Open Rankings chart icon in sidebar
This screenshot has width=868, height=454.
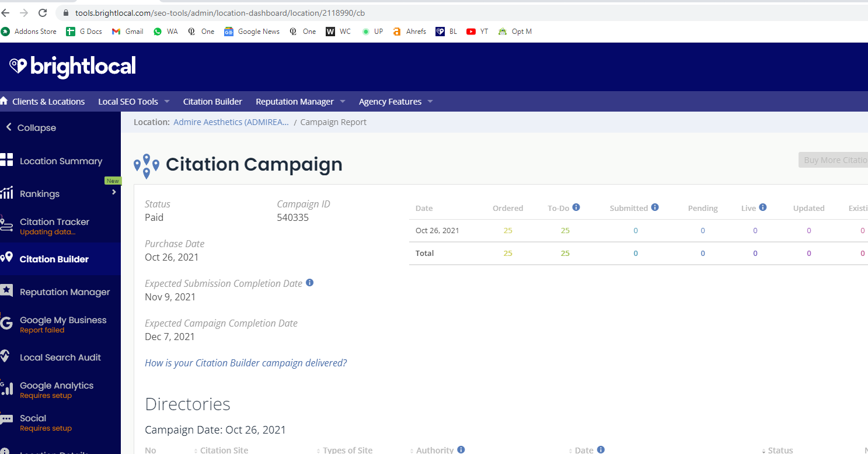[x=6, y=193]
